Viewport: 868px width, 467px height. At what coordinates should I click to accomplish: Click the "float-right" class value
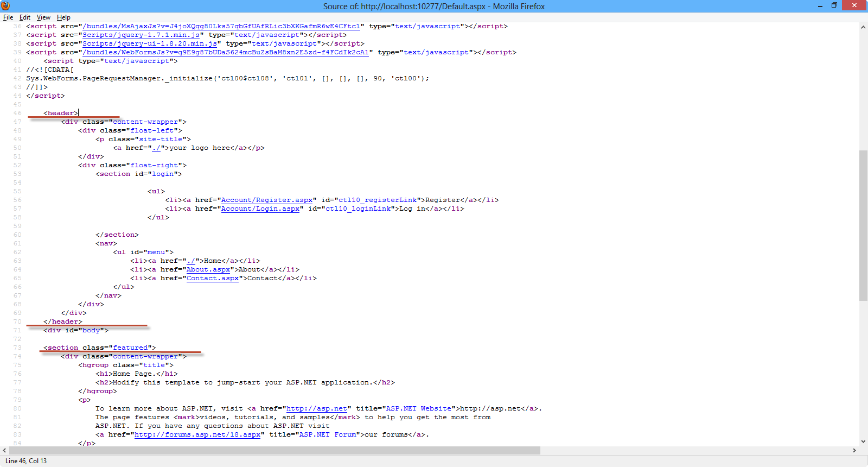tap(154, 165)
